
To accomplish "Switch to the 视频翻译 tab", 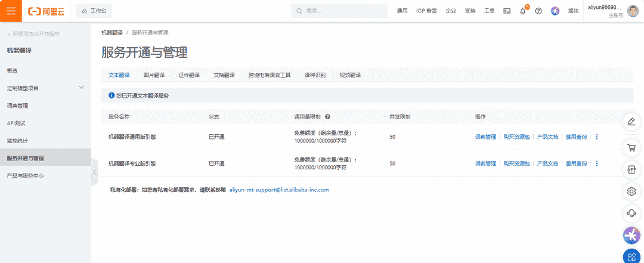I will click(350, 75).
